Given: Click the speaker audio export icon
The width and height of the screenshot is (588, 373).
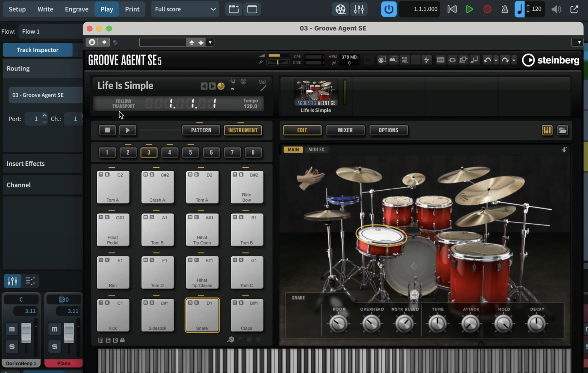Looking at the screenshot, I should coord(556,9).
